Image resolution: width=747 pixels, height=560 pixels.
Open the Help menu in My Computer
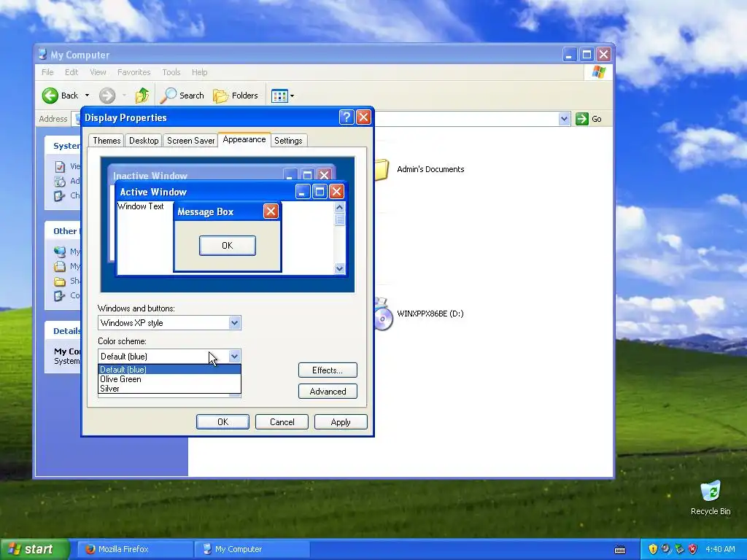(x=200, y=72)
